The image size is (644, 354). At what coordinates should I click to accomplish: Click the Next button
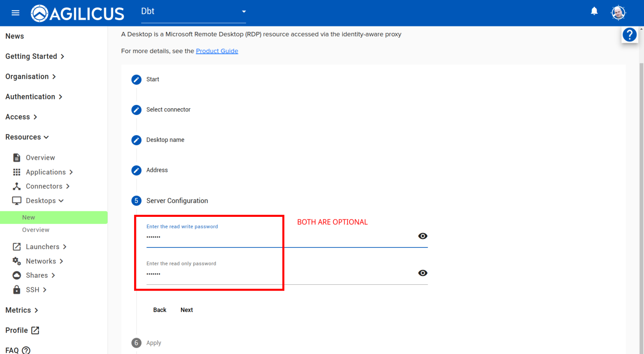point(187,310)
